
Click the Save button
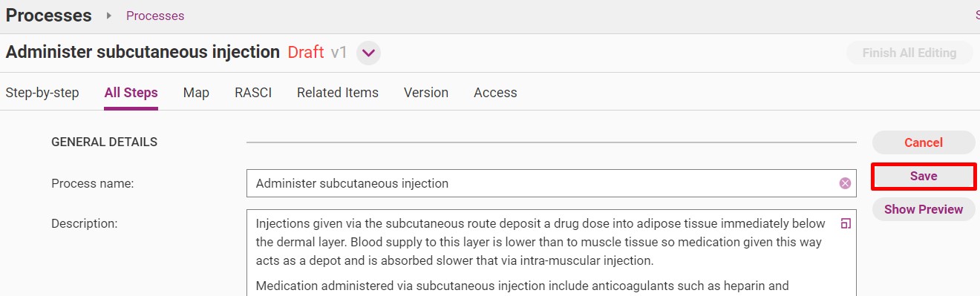pyautogui.click(x=924, y=176)
